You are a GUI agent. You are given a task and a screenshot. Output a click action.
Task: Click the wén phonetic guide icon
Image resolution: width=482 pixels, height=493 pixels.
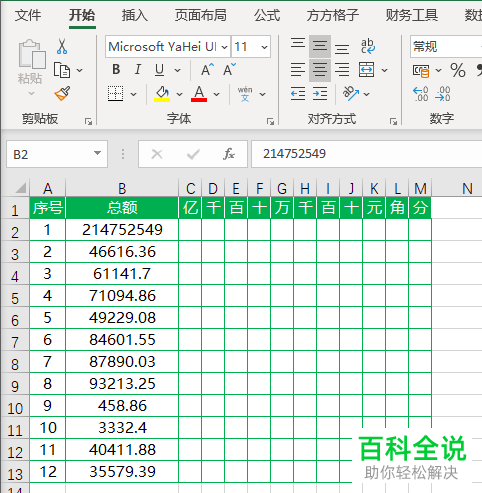tap(245, 94)
